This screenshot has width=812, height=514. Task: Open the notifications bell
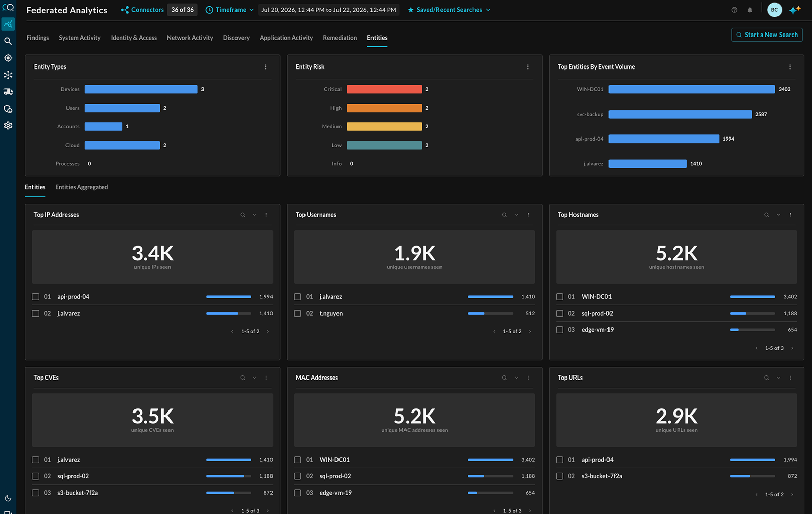(750, 10)
